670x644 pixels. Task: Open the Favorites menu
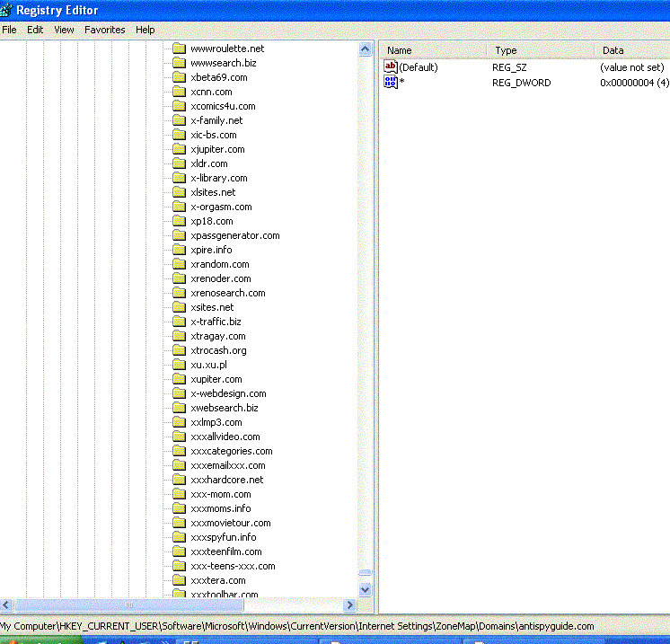(x=105, y=30)
